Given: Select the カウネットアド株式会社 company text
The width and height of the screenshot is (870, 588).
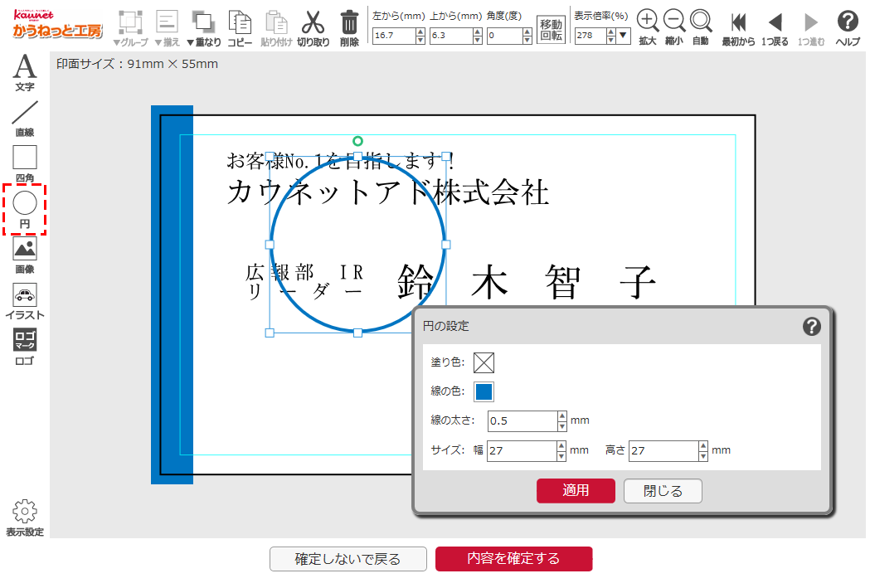Looking at the screenshot, I should pos(388,192).
